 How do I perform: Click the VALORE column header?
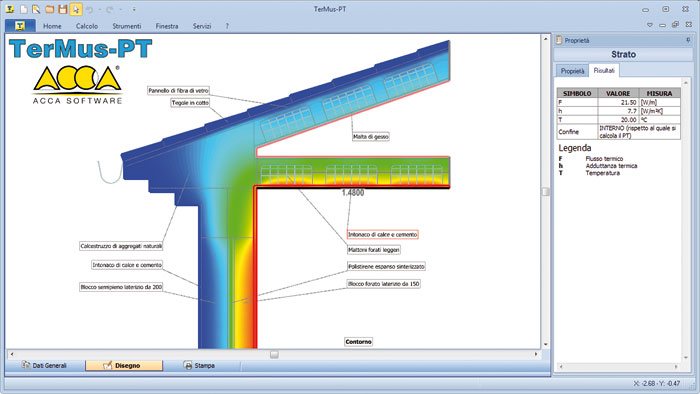coord(618,93)
